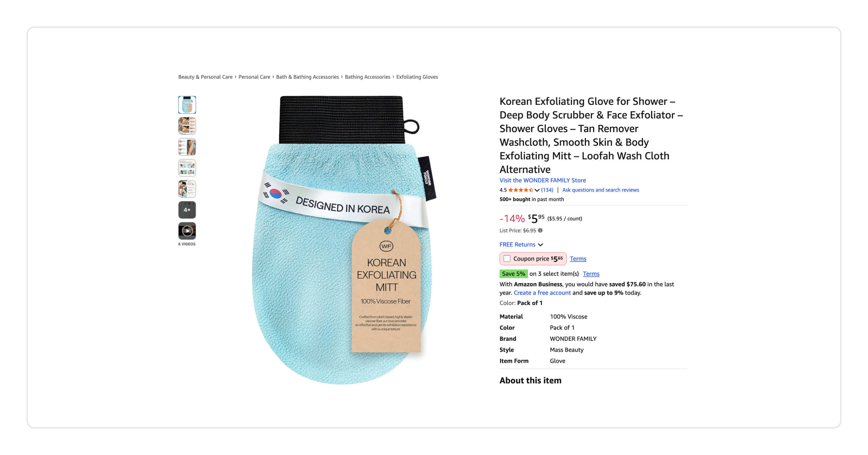Viewport: 868px width, 455px height.
Task: Click Ask questions and search reviews
Action: [x=600, y=190]
